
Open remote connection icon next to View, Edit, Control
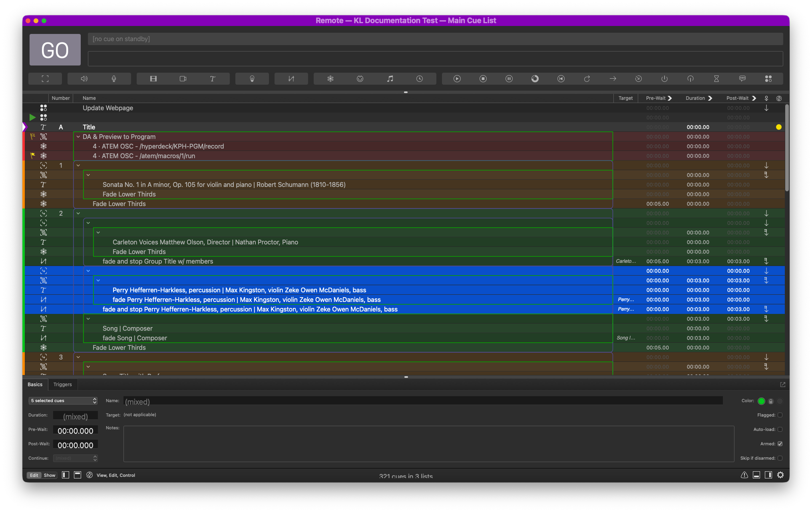coord(90,475)
